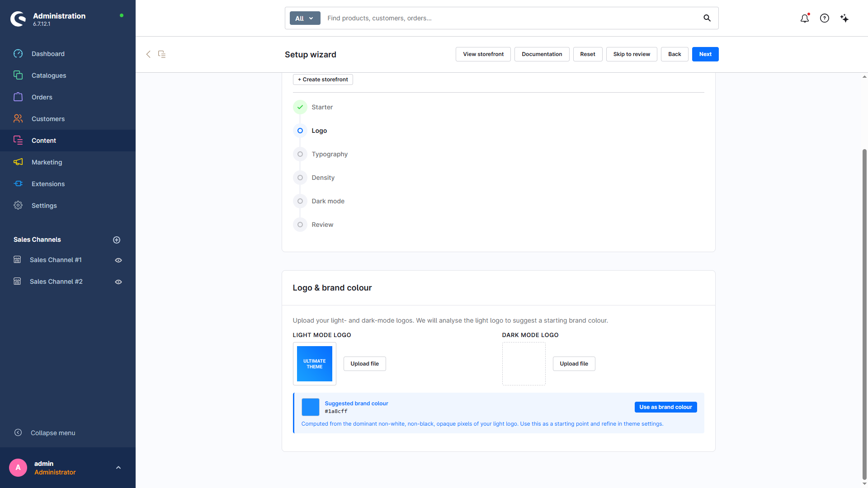Viewport: 868px width, 488px height.
Task: Click the Extensions plug icon
Action: click(x=18, y=184)
